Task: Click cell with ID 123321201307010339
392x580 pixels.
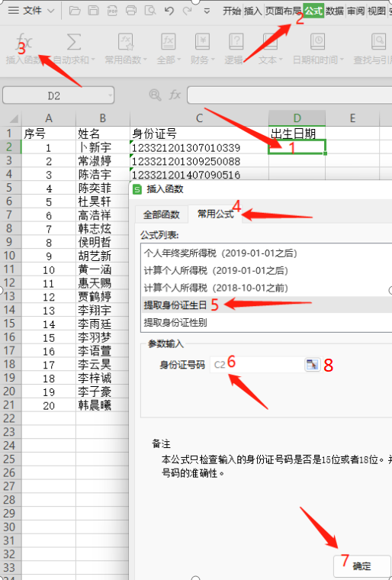Action: click(199, 147)
